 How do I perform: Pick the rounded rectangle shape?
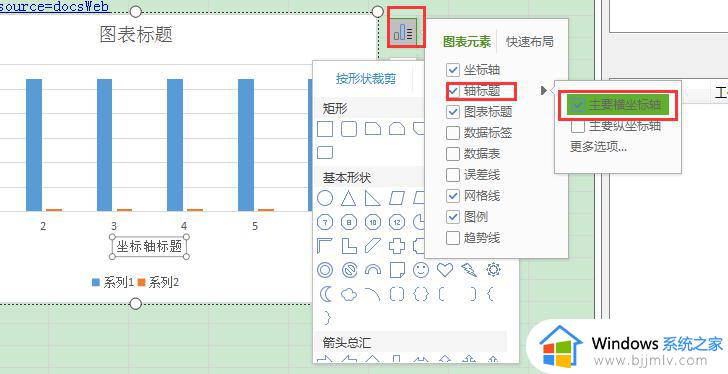tap(349, 129)
